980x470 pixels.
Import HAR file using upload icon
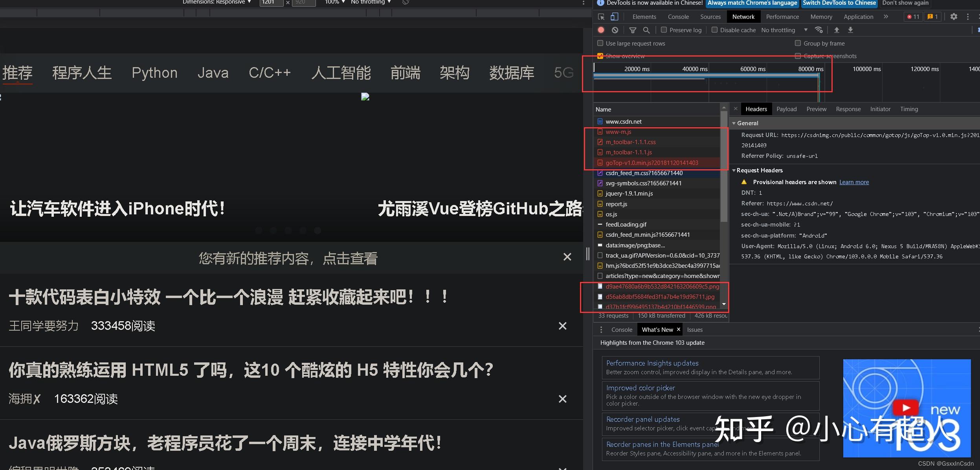pyautogui.click(x=837, y=30)
